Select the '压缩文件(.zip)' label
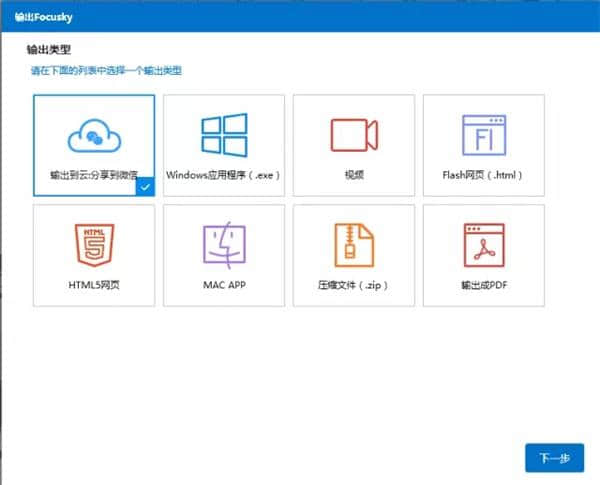 (x=354, y=285)
